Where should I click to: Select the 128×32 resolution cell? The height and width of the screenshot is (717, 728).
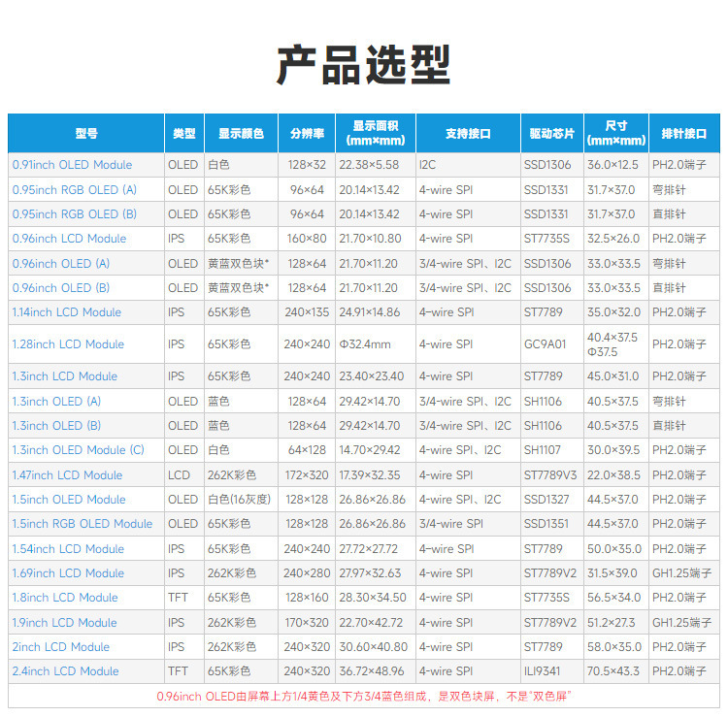coord(307,165)
